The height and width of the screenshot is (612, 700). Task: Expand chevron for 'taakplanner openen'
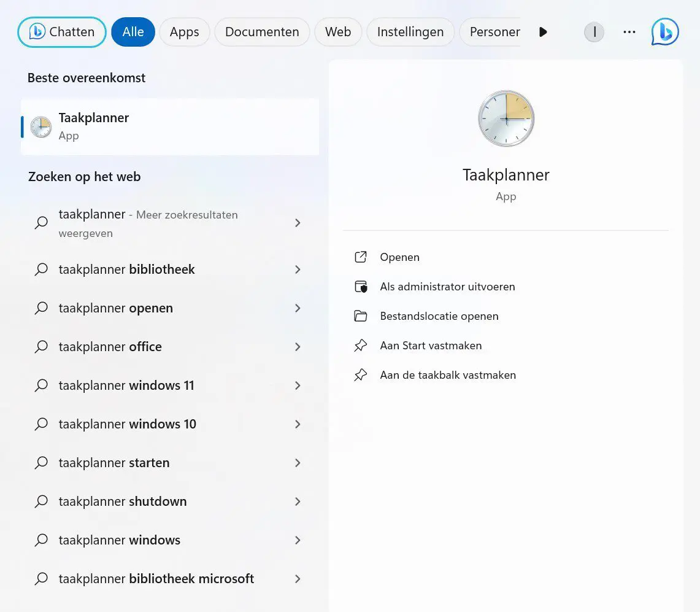tap(298, 308)
